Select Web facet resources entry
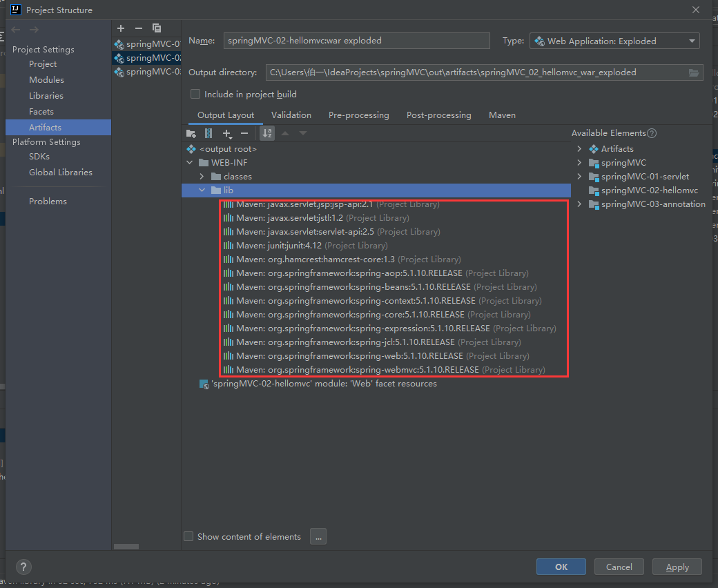Image resolution: width=718 pixels, height=588 pixels. 318,384
